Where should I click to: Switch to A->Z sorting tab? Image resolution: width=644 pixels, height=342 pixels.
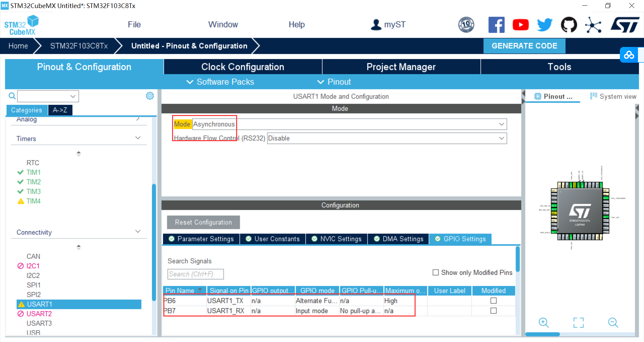point(60,110)
